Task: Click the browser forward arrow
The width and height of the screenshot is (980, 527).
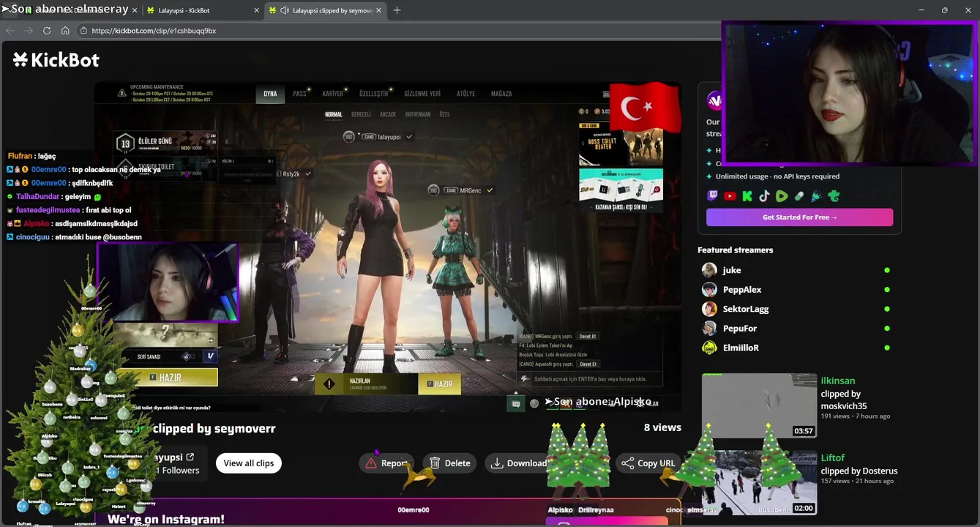Action: tap(29, 31)
